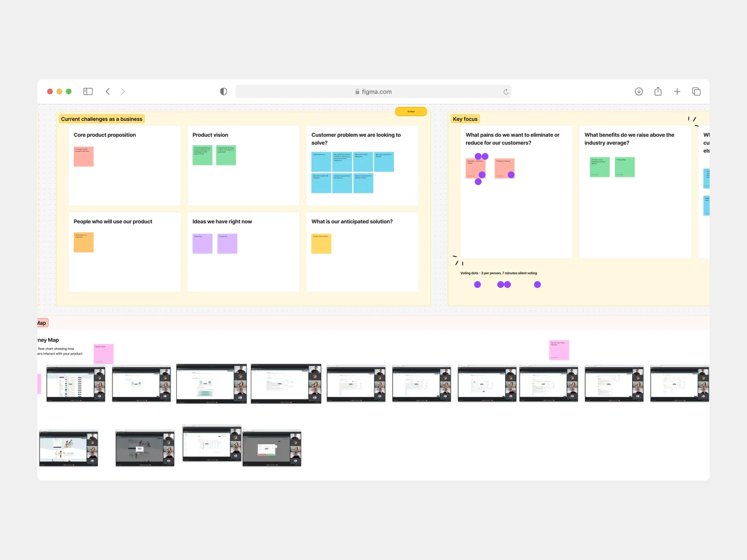Image resolution: width=747 pixels, height=560 pixels.
Task: Select the 'Current challenges as a business' label
Action: coord(102,119)
